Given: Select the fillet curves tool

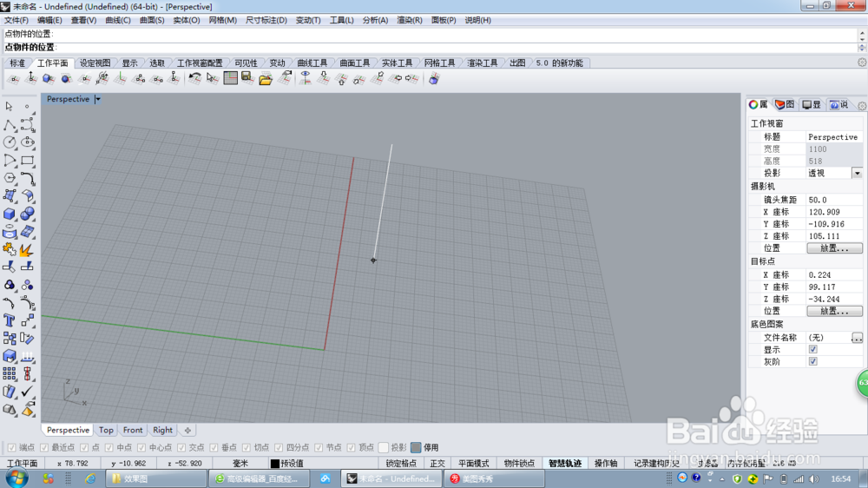Looking at the screenshot, I should pos(27,178).
